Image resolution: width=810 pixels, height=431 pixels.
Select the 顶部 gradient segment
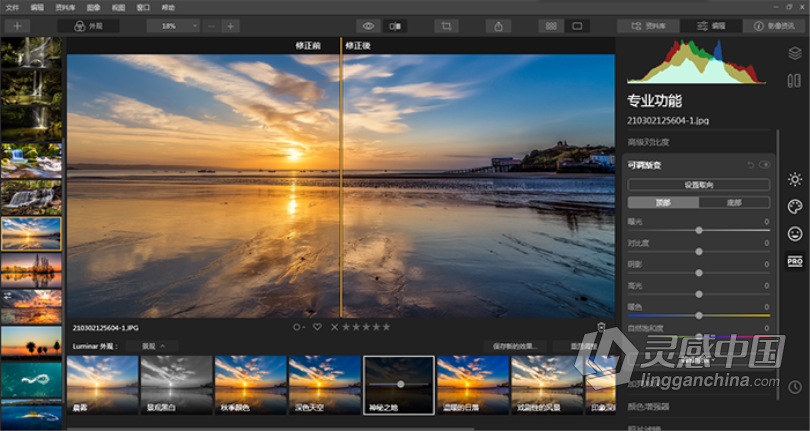click(663, 203)
